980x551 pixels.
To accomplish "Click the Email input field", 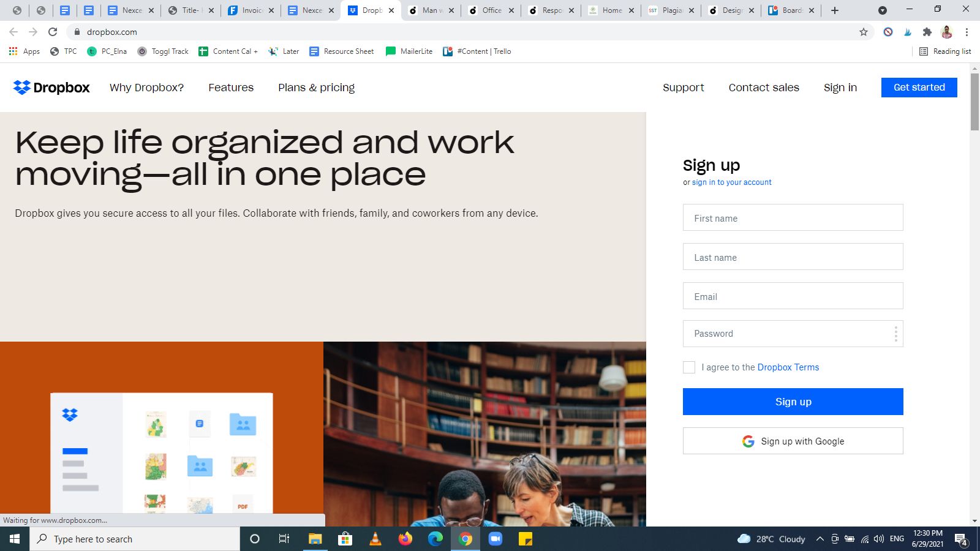I will 793,296.
